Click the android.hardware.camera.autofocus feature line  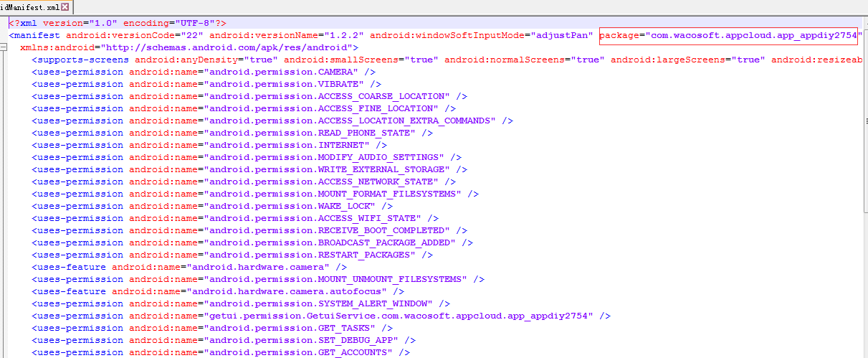click(218, 291)
